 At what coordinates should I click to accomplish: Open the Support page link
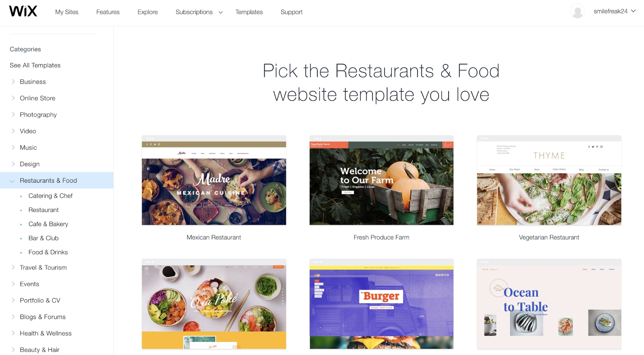coord(291,12)
